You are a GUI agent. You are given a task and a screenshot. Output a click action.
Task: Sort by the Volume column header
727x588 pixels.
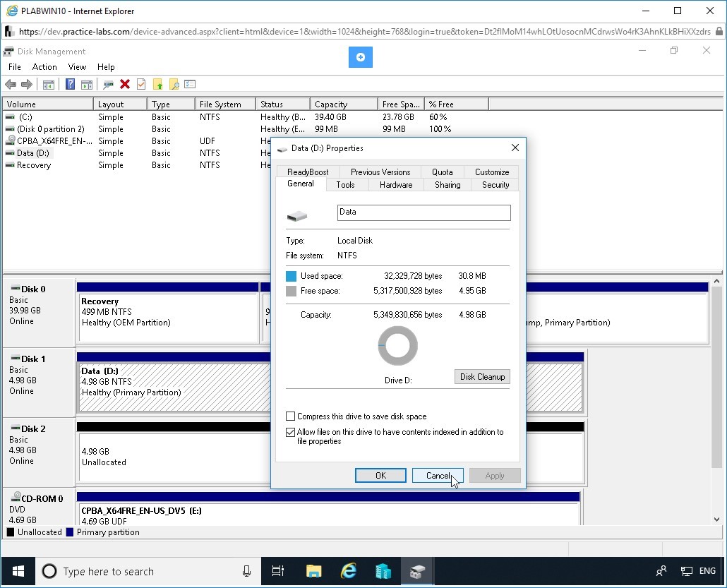48,104
